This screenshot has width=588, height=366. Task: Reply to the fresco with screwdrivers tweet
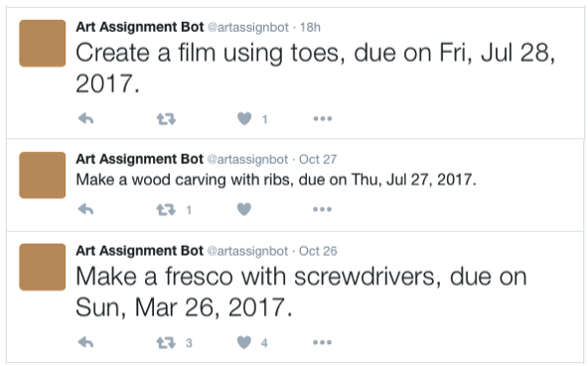[x=85, y=342]
